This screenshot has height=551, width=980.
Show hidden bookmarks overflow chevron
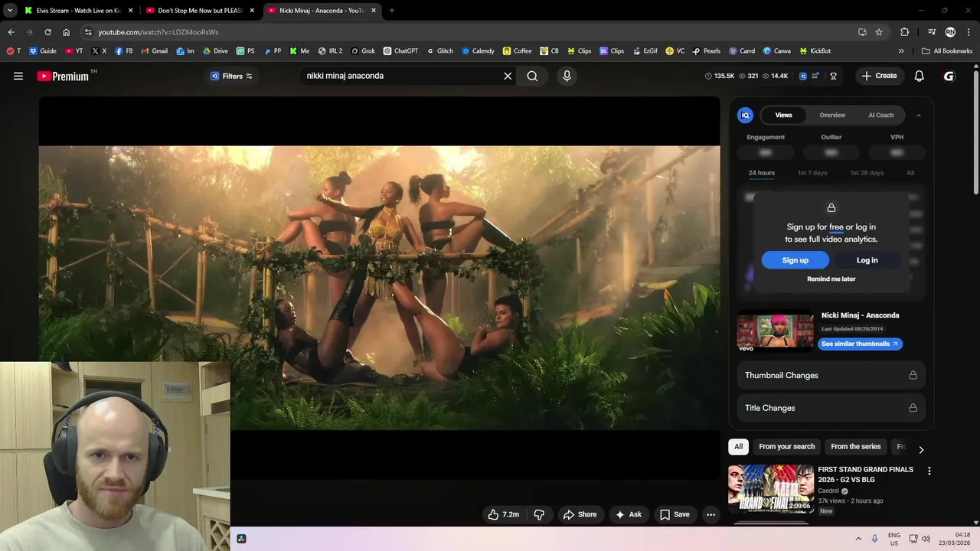pyautogui.click(x=901, y=51)
